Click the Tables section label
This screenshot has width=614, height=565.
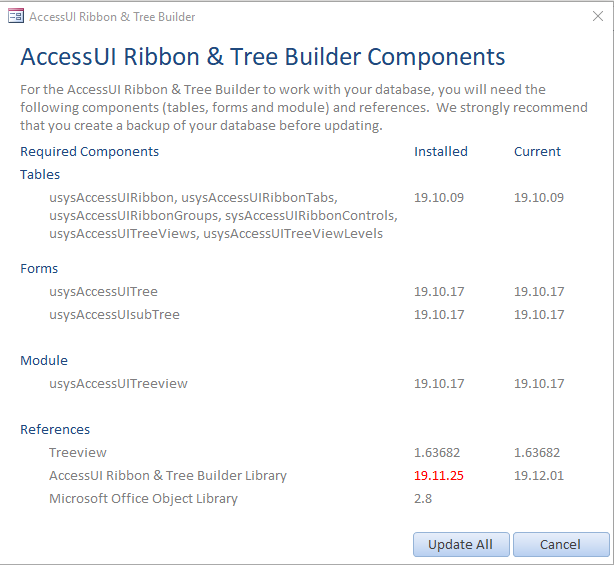point(40,174)
